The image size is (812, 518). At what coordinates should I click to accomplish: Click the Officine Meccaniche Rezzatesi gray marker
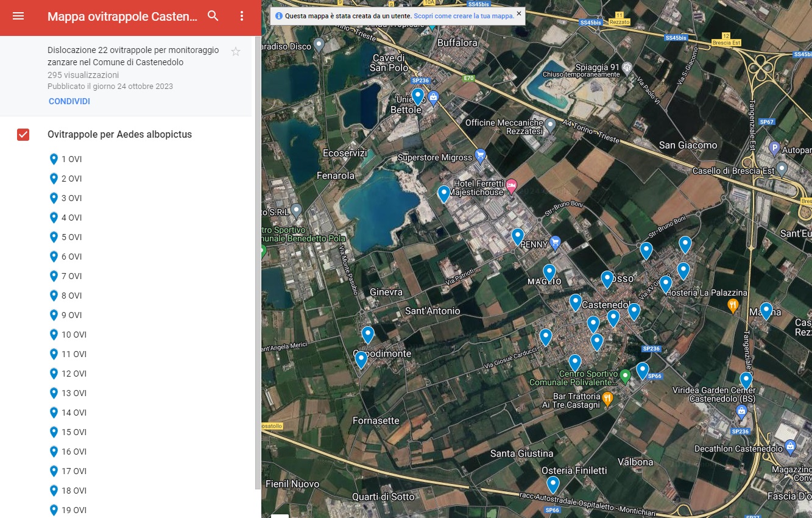[x=550, y=126]
